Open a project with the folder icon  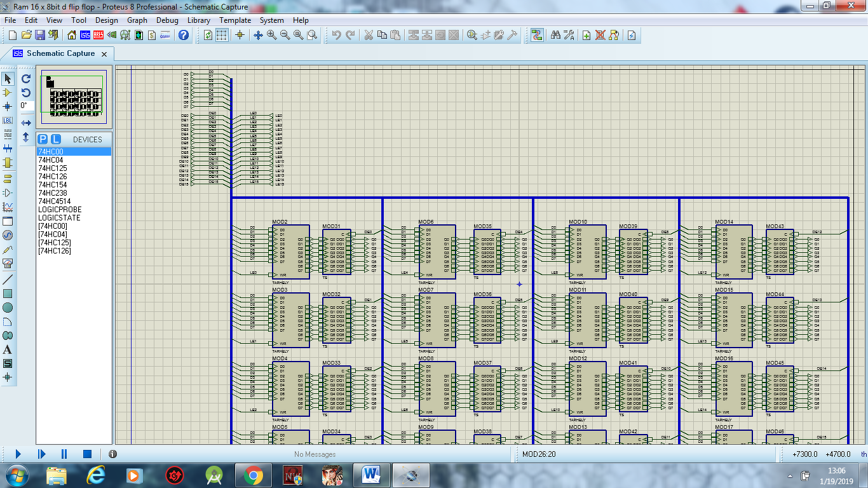coord(27,35)
